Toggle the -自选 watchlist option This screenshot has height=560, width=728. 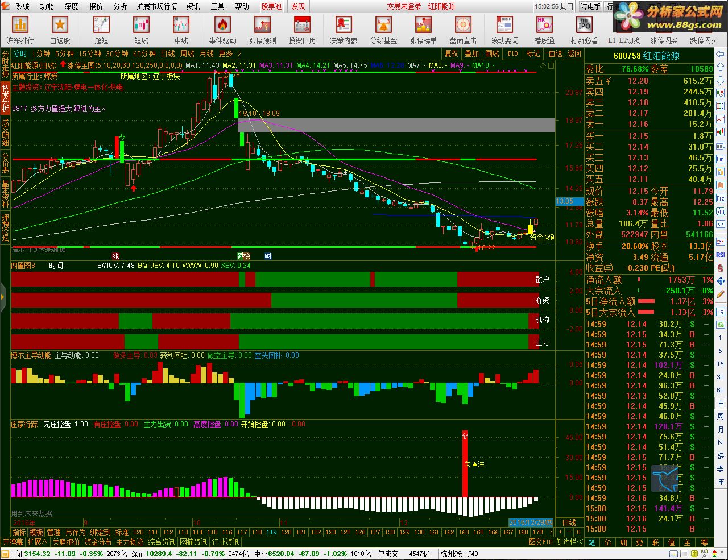click(553, 53)
